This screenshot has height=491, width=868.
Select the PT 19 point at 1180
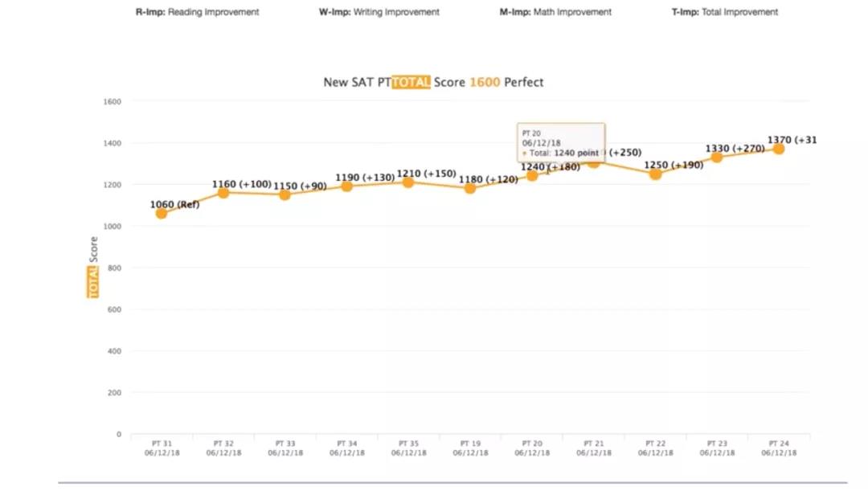(x=470, y=188)
